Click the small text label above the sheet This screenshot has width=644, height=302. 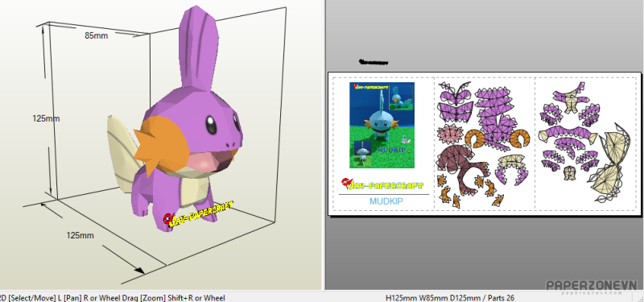[x=374, y=63]
